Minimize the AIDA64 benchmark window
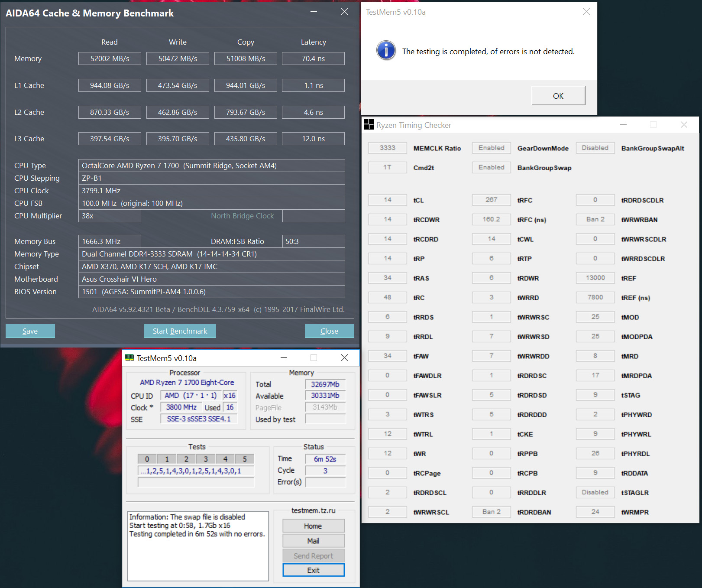The height and width of the screenshot is (588, 702). [314, 12]
